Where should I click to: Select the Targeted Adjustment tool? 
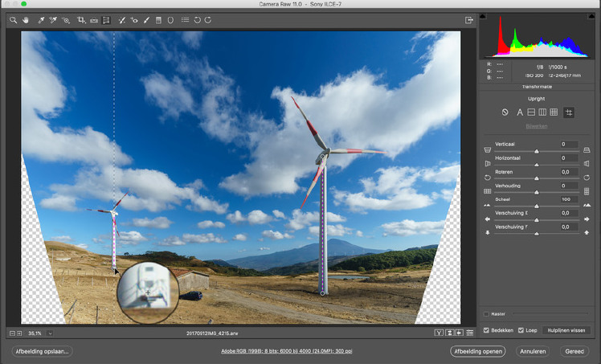point(66,20)
